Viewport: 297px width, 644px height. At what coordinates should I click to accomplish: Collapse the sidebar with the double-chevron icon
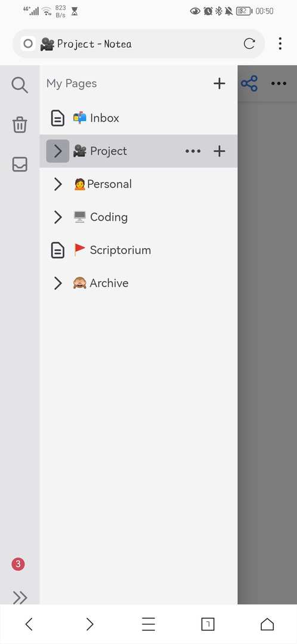click(x=20, y=597)
